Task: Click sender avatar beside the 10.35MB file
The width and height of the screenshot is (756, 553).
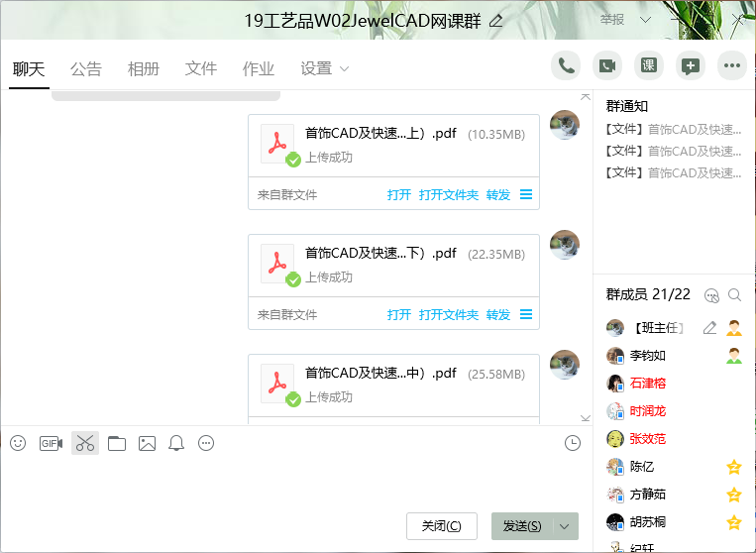Action: tap(565, 125)
